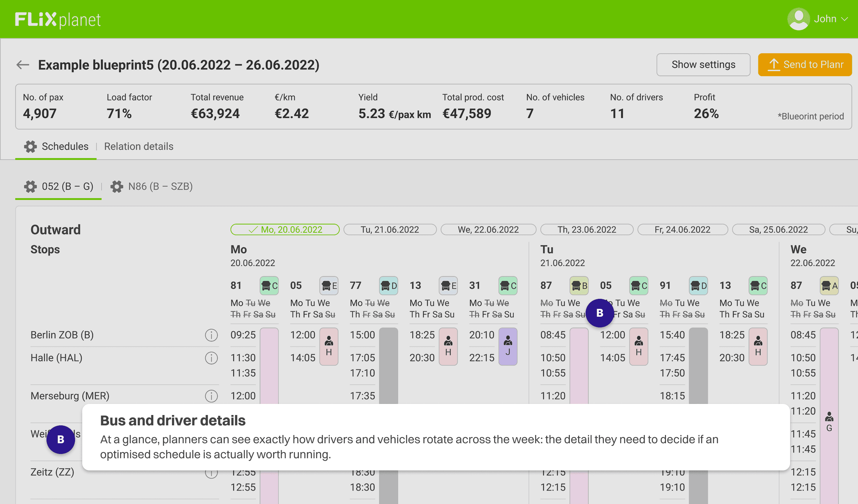858x504 pixels.
Task: Click bus C badge on Monday trip 81
Action: pyautogui.click(x=269, y=286)
